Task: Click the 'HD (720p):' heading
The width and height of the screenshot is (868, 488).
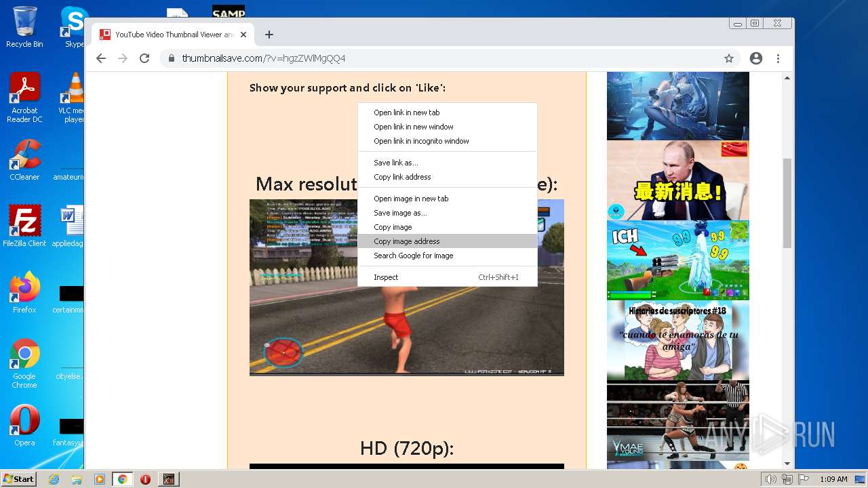Action: click(407, 448)
